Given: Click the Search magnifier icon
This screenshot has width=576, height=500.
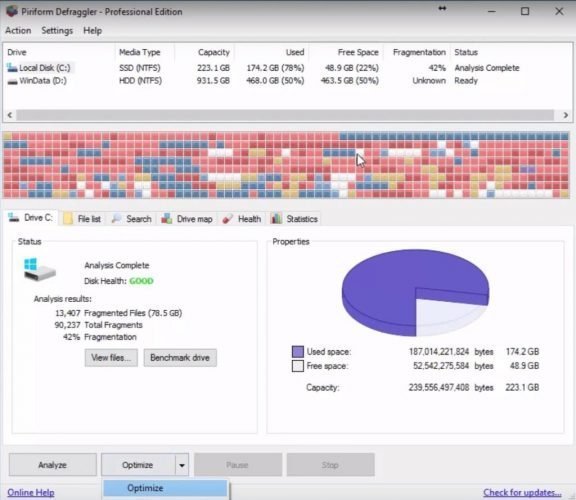Looking at the screenshot, I should coord(116,219).
